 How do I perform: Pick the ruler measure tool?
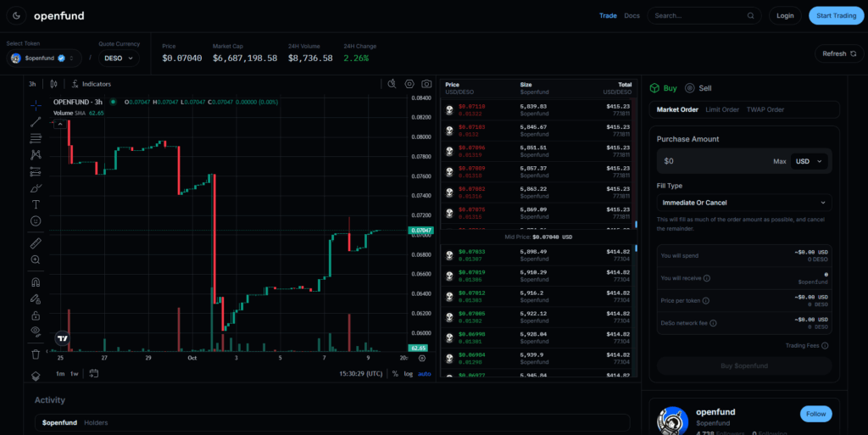pos(36,243)
